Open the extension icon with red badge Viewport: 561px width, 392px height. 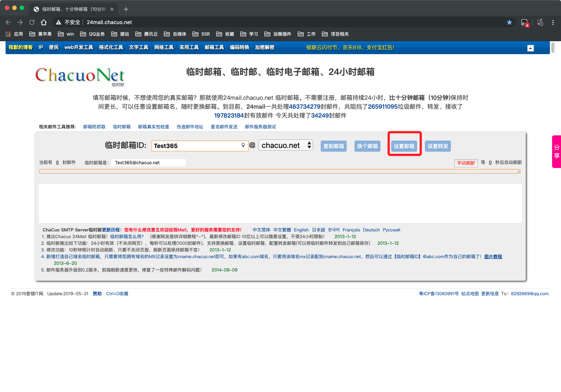(x=525, y=23)
